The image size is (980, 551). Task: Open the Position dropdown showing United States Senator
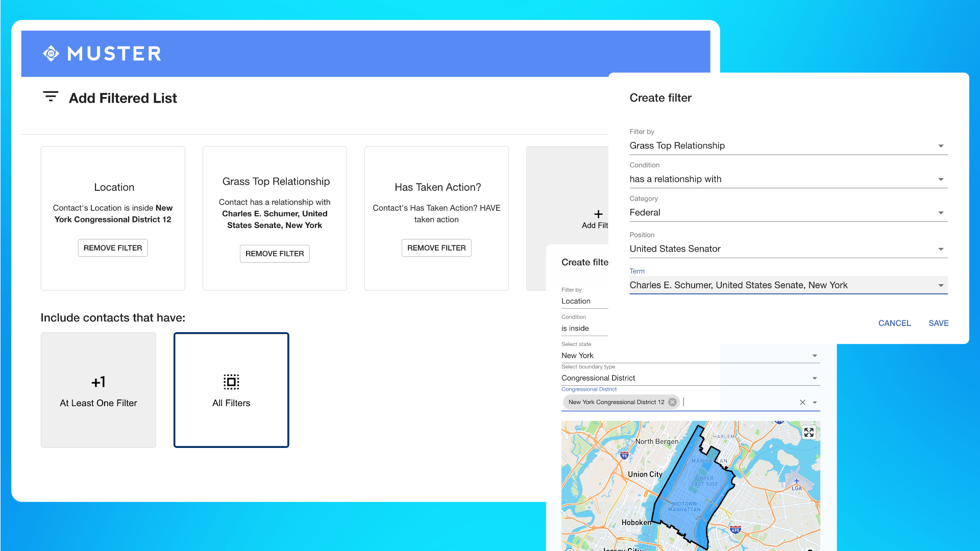coord(941,248)
